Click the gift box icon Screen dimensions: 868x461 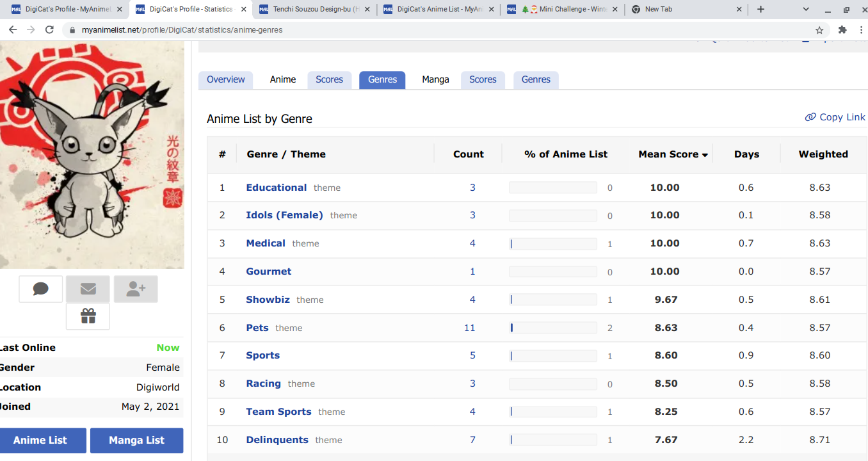[88, 316]
